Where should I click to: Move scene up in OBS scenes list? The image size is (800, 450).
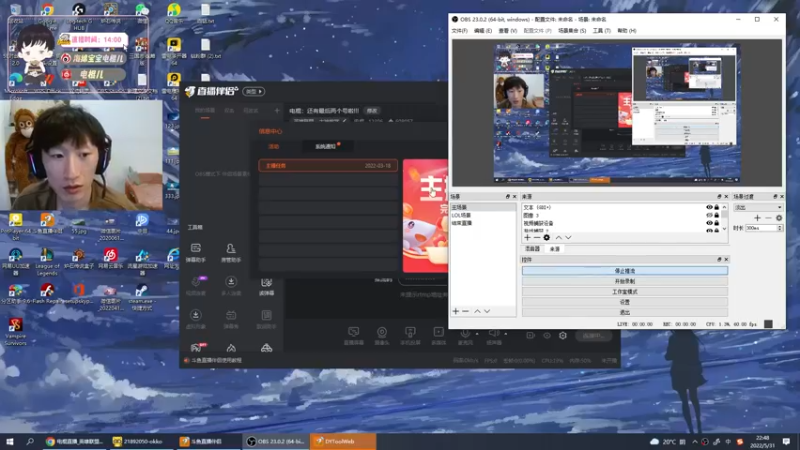[x=477, y=311]
